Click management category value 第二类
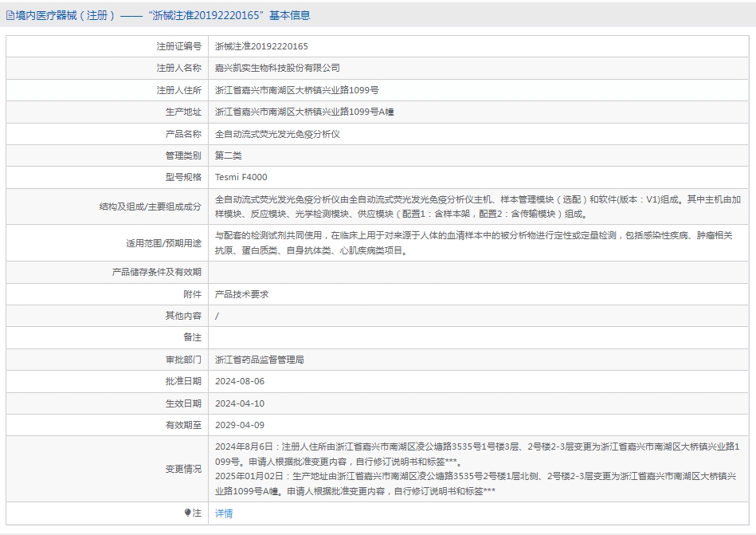Image resolution: width=756 pixels, height=535 pixels. pyautogui.click(x=229, y=155)
